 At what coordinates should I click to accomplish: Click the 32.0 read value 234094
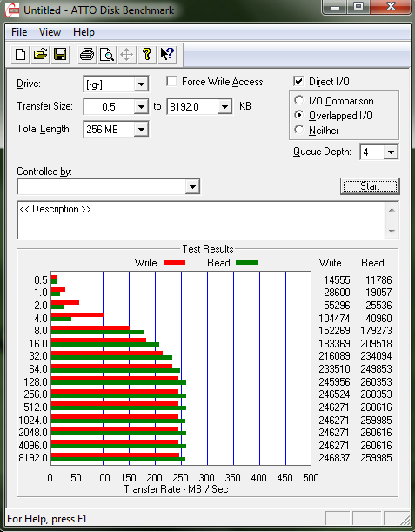[x=376, y=356]
